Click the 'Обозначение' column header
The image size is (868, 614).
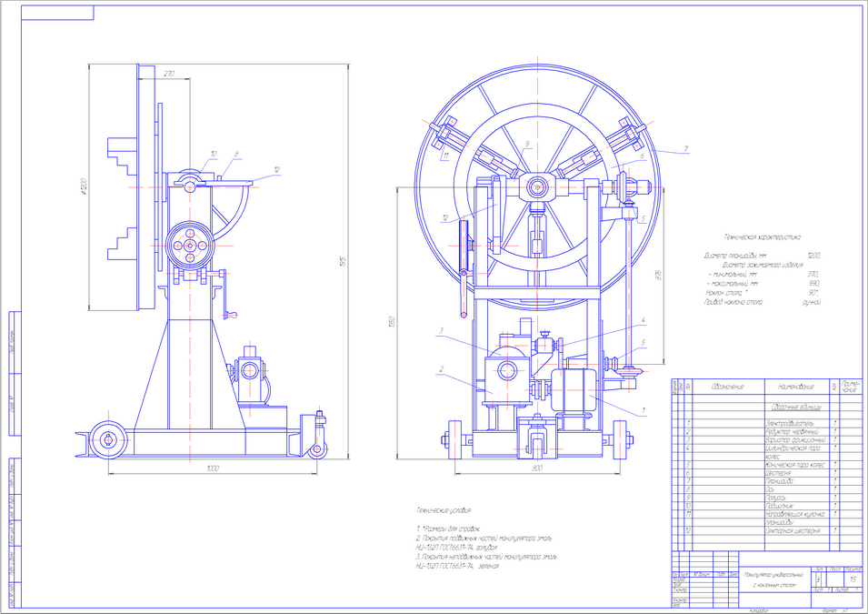tap(727, 387)
